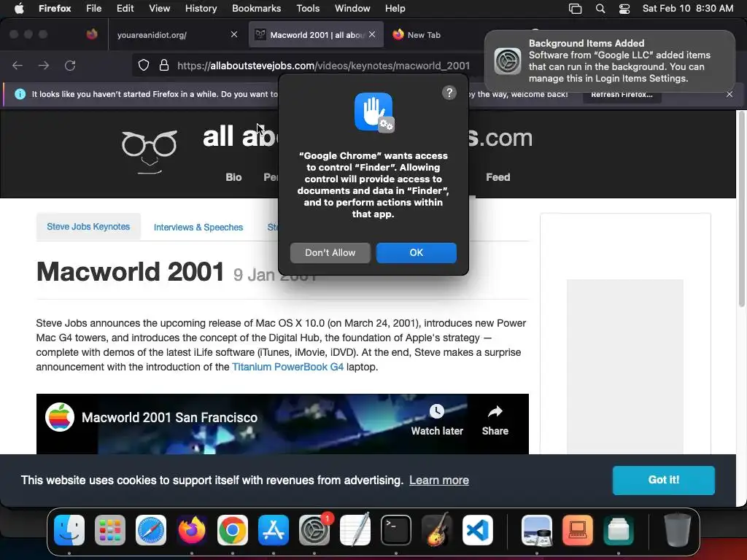
Task: Select the Interviews & Speeches tab
Action: [198, 227]
